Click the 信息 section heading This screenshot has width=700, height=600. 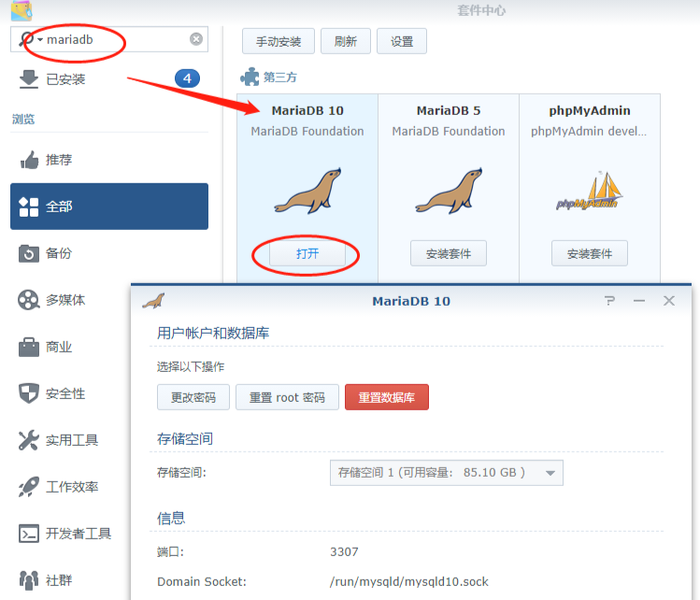click(x=171, y=518)
